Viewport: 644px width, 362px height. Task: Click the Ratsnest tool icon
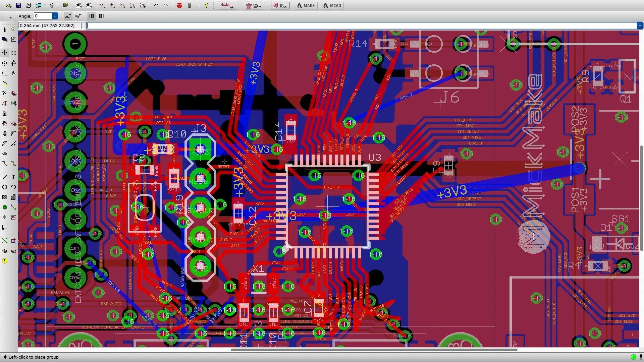5,241
